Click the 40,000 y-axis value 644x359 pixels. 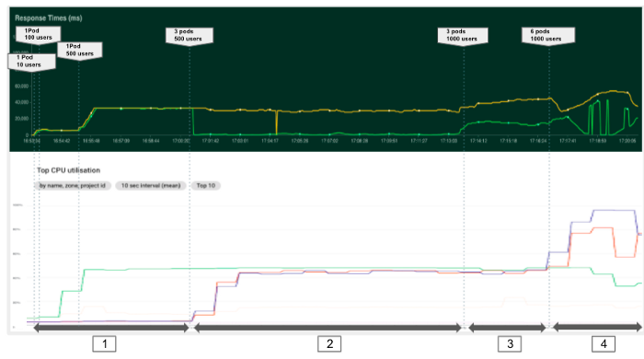(22, 102)
